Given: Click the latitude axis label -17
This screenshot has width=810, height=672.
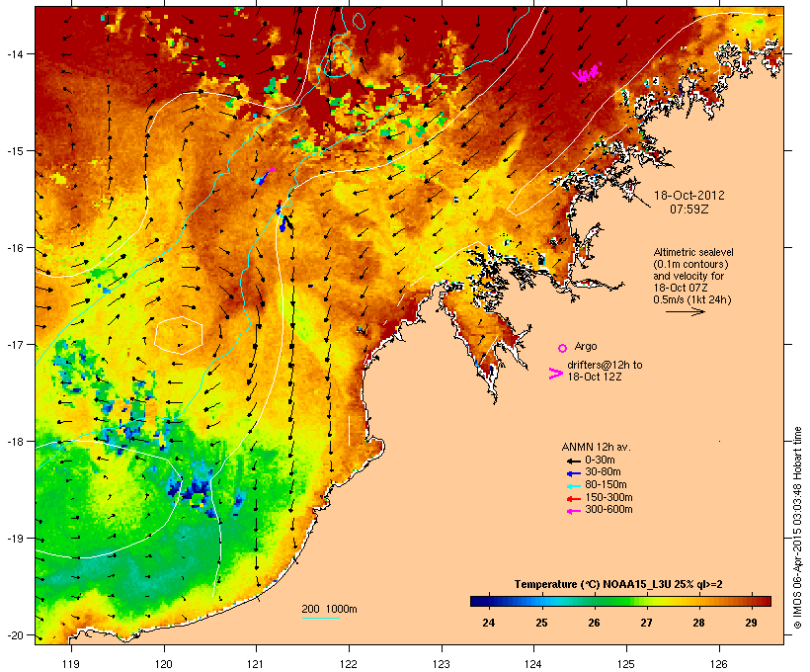Looking at the screenshot, I should (14, 344).
